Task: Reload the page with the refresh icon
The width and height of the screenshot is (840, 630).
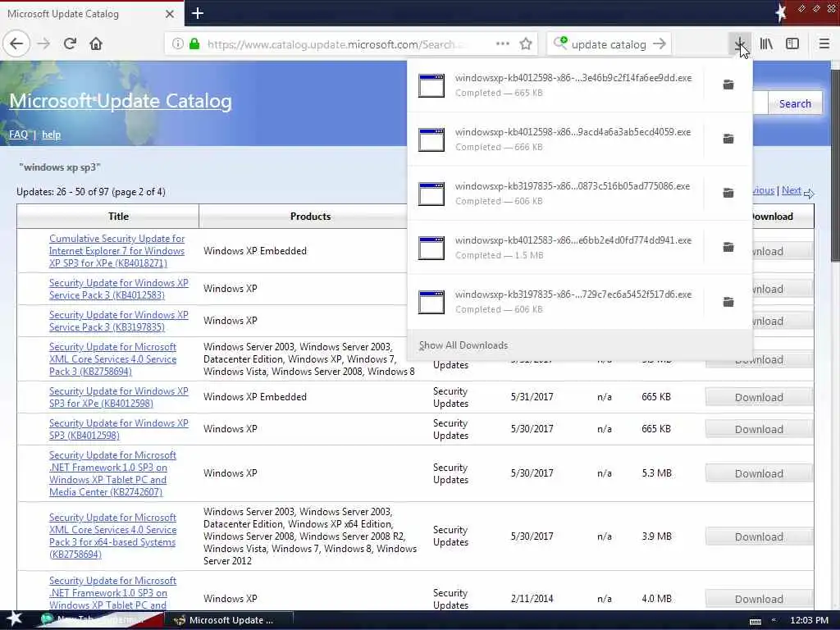Action: (x=70, y=44)
